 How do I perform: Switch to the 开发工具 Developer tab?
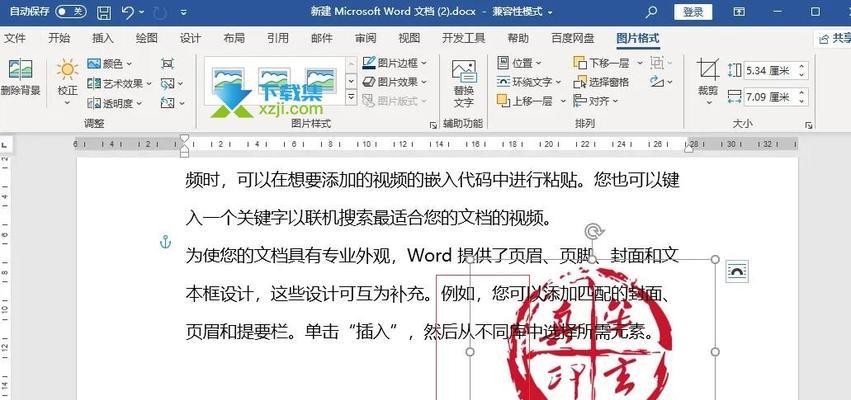click(463, 38)
